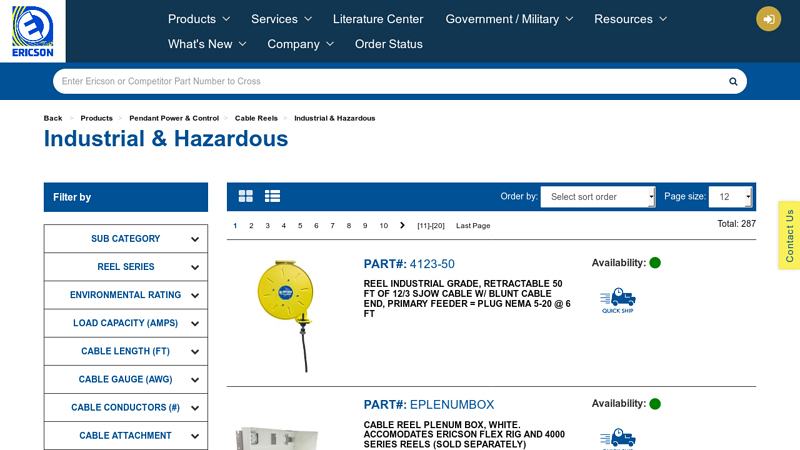The image size is (800, 450).
Task: Click Quick Ship icon for 4123-50
Action: point(618,301)
